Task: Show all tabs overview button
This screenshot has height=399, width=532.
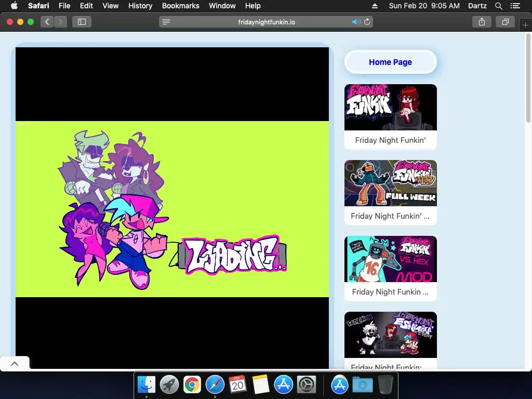Action: coord(505,22)
